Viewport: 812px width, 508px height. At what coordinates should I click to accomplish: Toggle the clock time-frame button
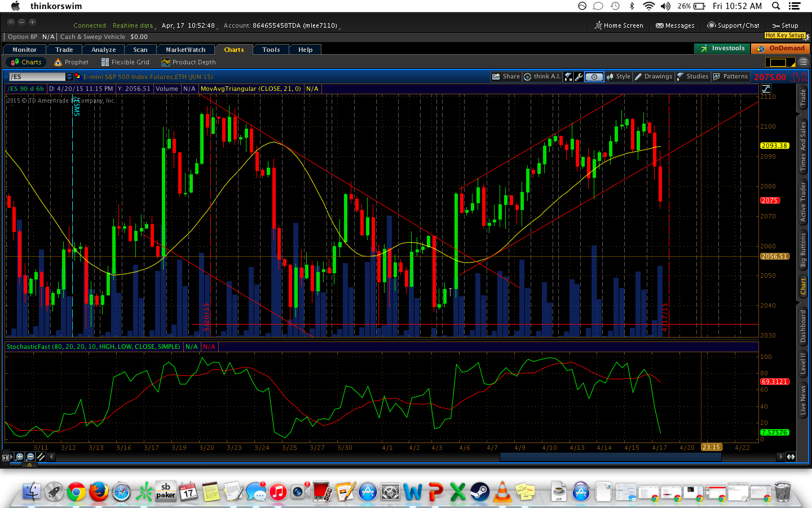click(x=594, y=77)
